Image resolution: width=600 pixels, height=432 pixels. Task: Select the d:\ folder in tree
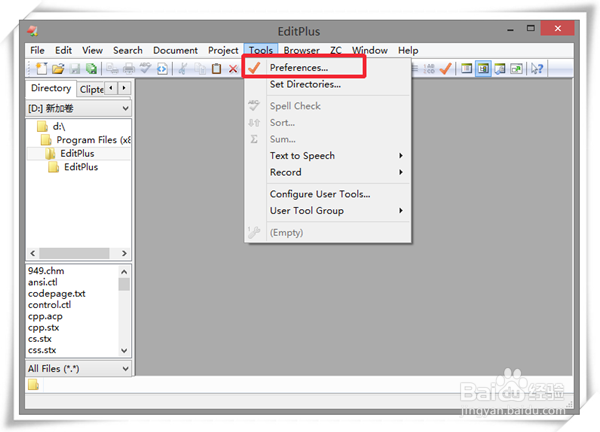(59, 126)
